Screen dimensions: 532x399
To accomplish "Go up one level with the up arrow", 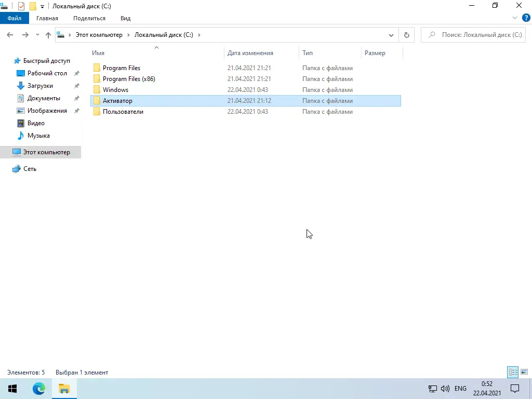I will (48, 35).
